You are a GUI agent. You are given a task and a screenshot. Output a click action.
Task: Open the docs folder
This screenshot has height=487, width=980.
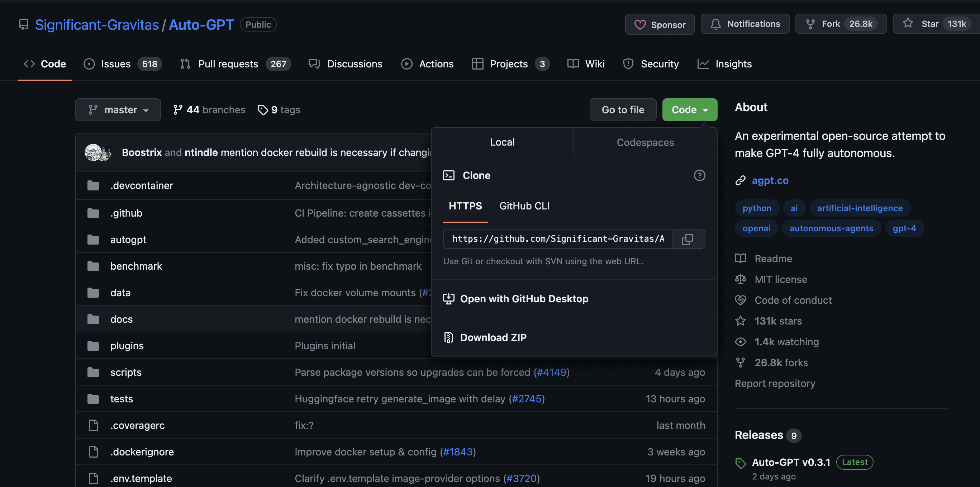(122, 319)
